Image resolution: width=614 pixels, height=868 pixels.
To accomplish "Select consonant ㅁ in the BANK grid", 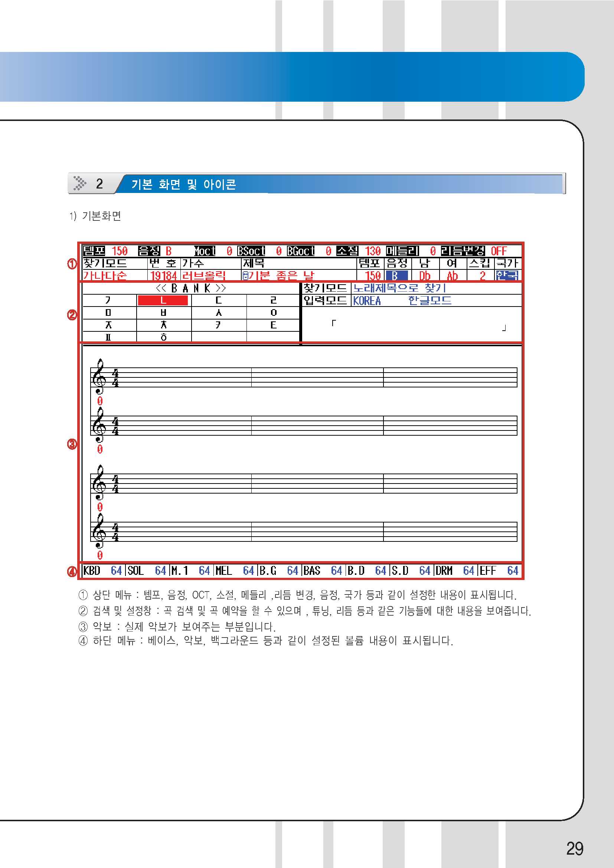I will pyautogui.click(x=108, y=312).
